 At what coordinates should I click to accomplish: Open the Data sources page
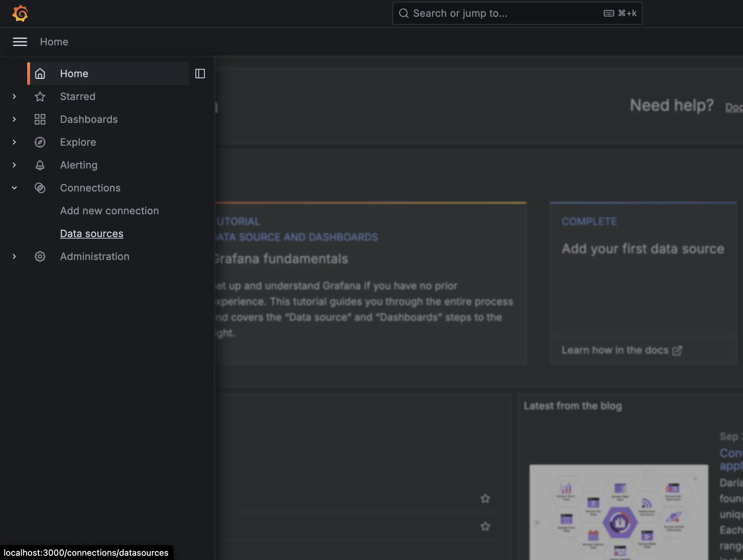[x=91, y=234]
